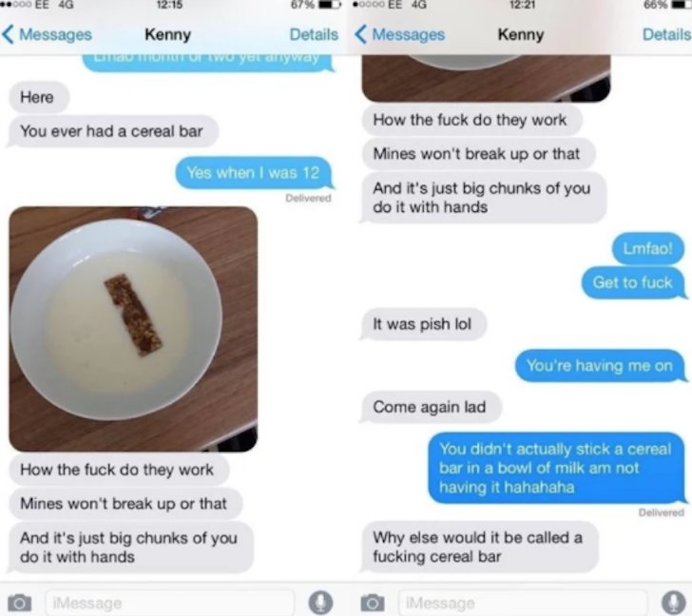Open the cereal bar bowl photo
This screenshot has width=692, height=616.
(133, 329)
